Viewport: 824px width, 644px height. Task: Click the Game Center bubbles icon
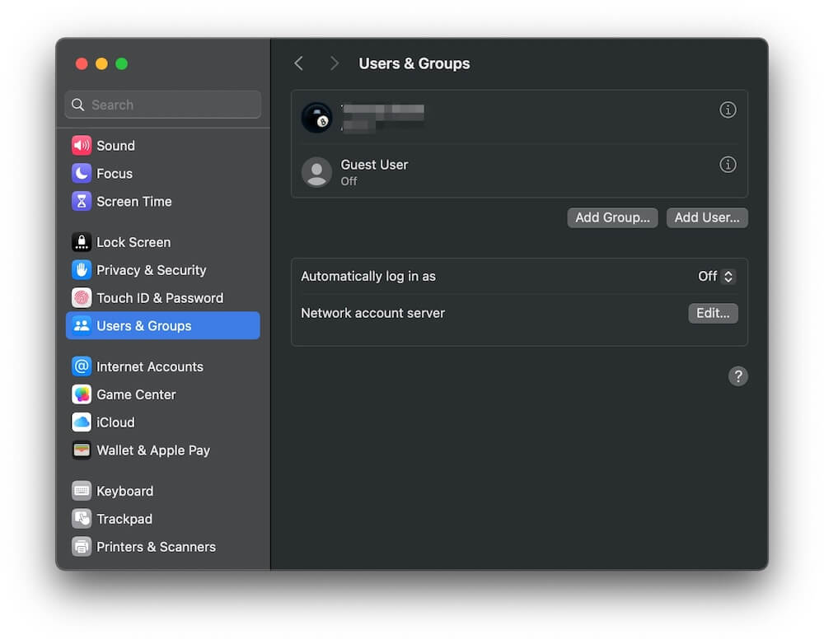(x=82, y=394)
